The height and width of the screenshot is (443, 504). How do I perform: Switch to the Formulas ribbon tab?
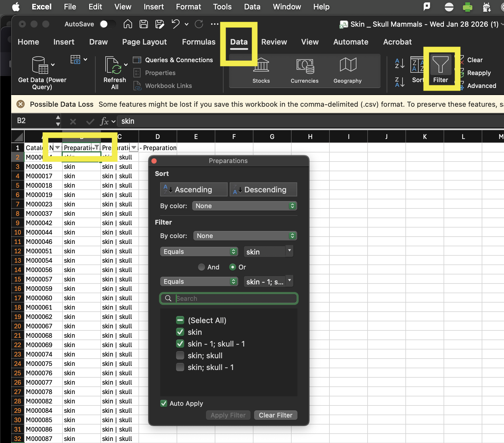(x=199, y=42)
